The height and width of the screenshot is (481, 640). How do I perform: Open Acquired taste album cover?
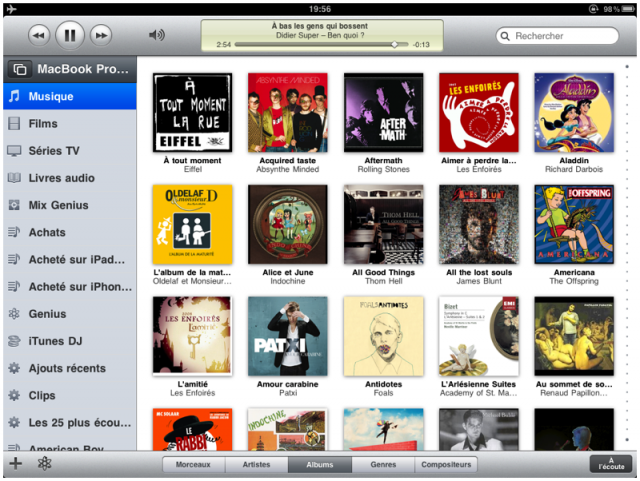288,113
